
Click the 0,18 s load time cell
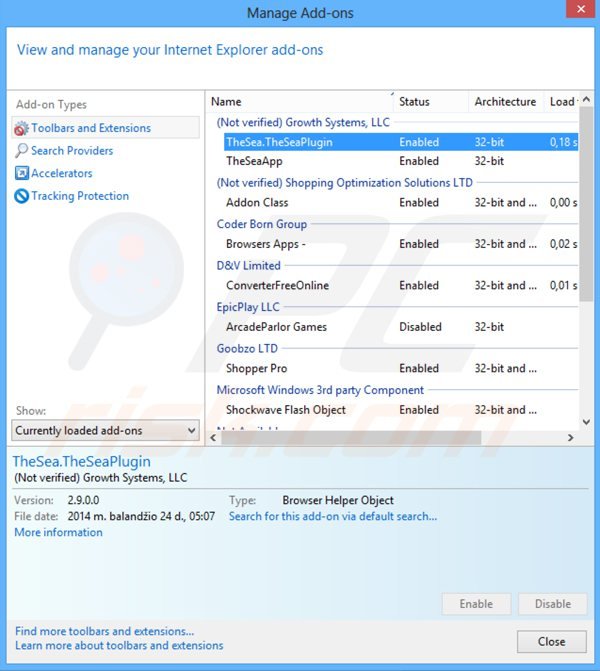[x=563, y=142]
